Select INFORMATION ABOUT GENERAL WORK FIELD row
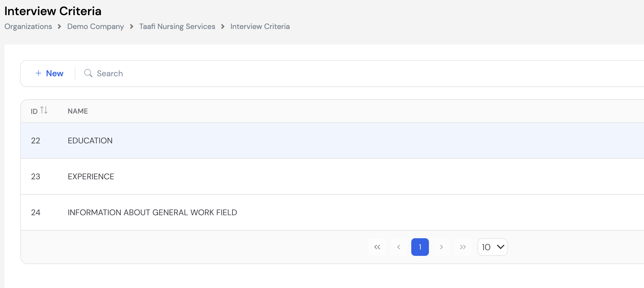The width and height of the screenshot is (644, 288). (152, 212)
